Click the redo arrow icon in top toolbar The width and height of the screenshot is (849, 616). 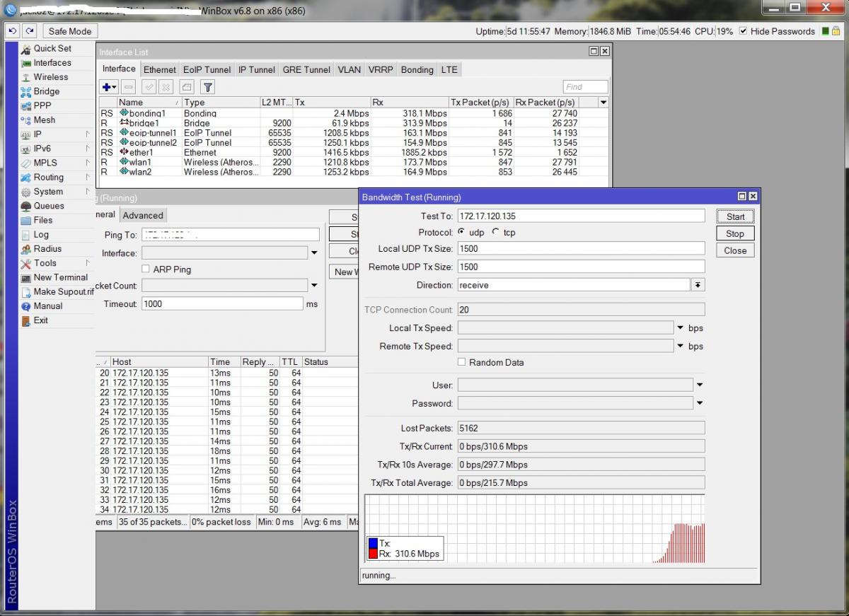point(29,31)
